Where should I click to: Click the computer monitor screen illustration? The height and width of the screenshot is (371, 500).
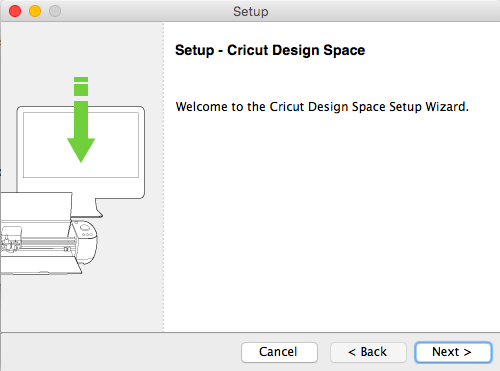(81, 145)
